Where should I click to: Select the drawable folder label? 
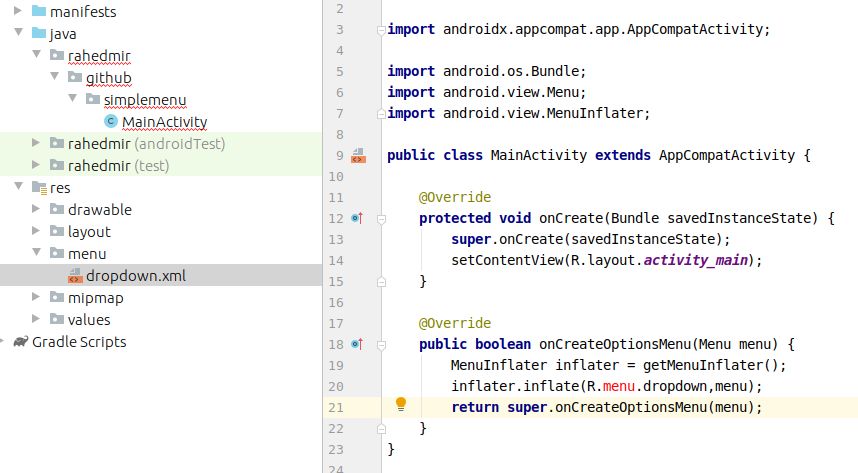[100, 209]
